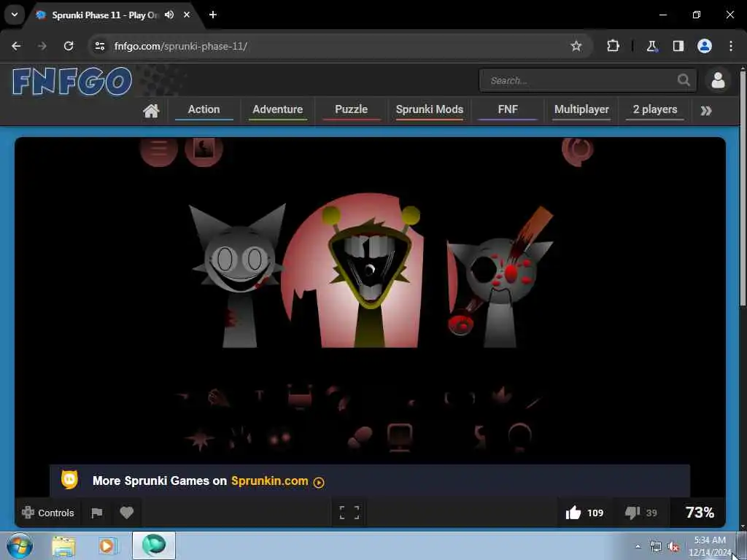The image size is (747, 560).
Task: Open the FNFGO user account icon
Action: click(718, 80)
